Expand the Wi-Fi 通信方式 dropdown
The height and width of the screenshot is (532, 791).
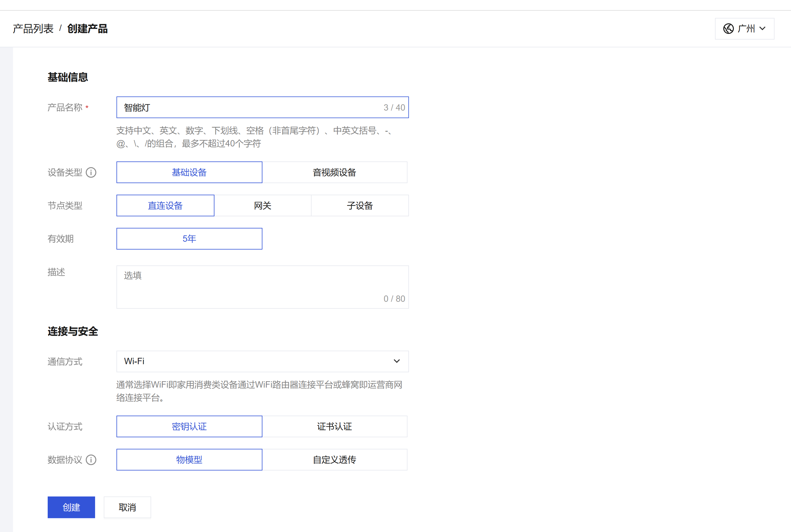(262, 361)
